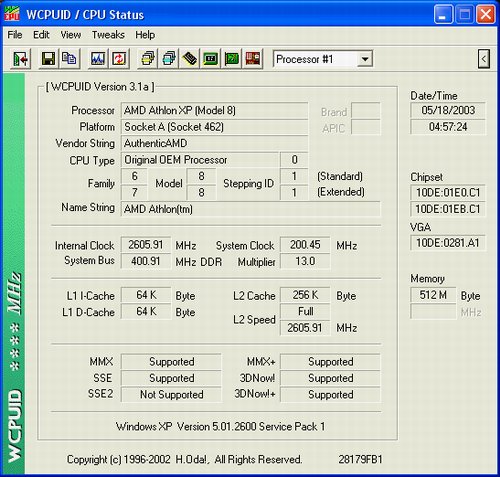
Task: Click the exit door toolbar icon
Action: point(21,59)
